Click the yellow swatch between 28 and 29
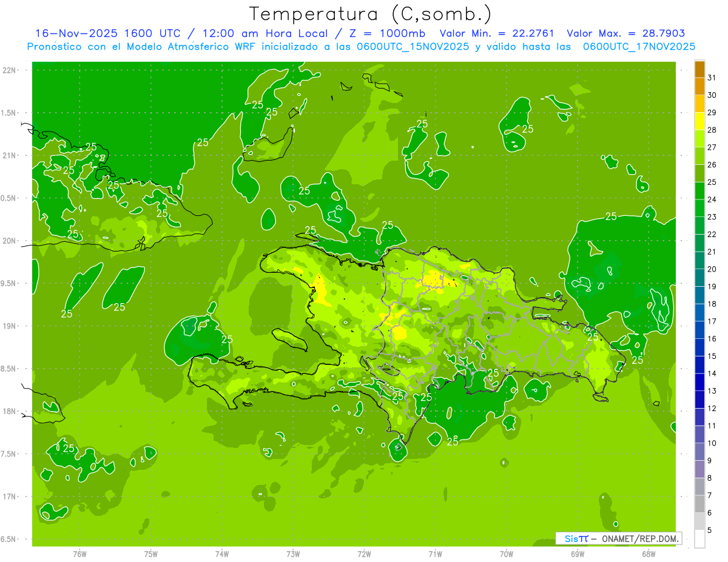728x562 pixels. pyautogui.click(x=699, y=121)
